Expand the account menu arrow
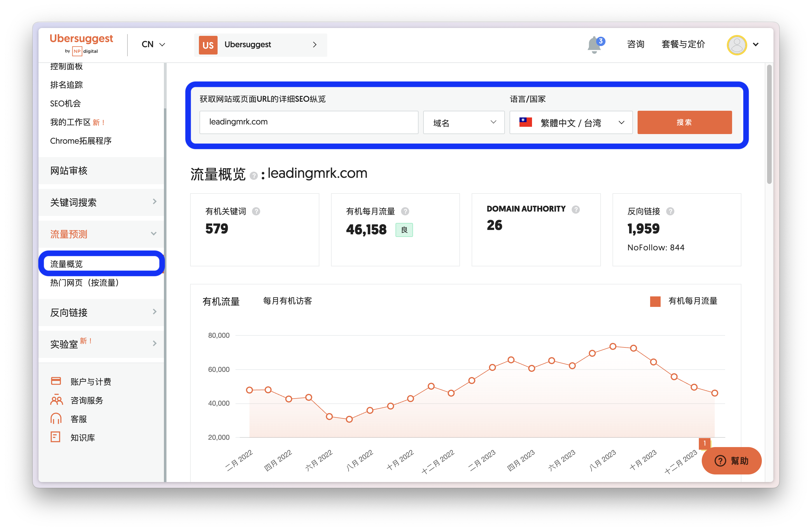This screenshot has height=531, width=812. tap(756, 45)
